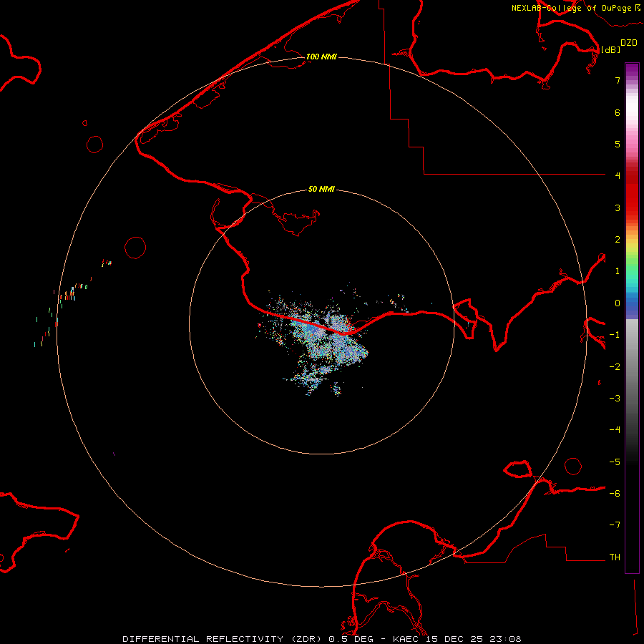Image resolution: width=644 pixels, height=644 pixels.
Task: Click the -2 dB value on color scale
Action: click(615, 367)
